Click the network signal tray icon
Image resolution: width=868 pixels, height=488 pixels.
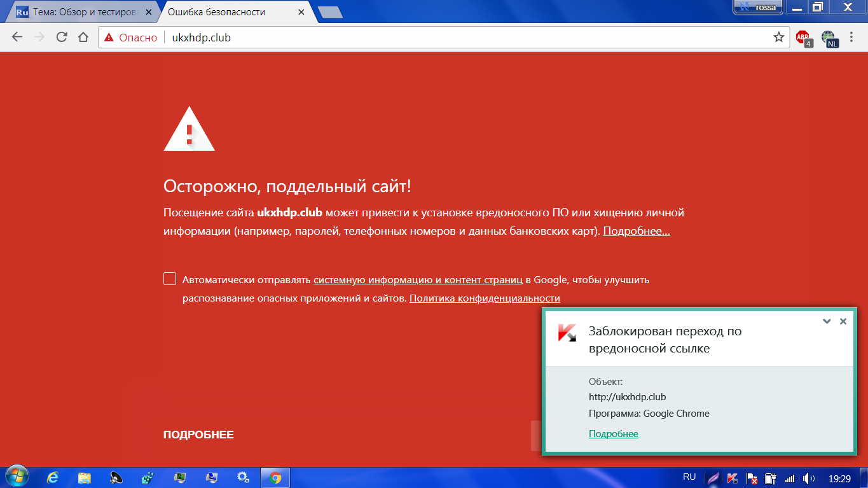coord(790,478)
